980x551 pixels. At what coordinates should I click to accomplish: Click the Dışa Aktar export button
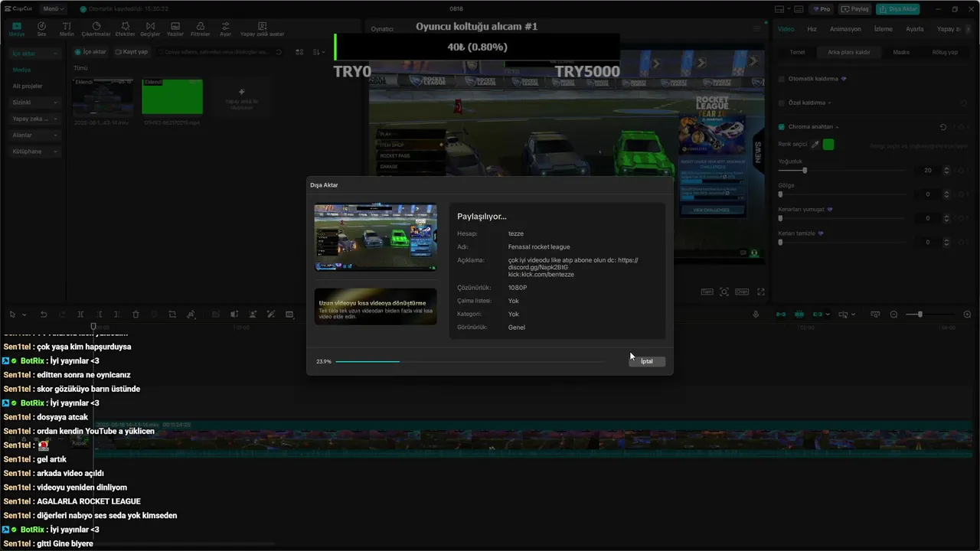[897, 9]
